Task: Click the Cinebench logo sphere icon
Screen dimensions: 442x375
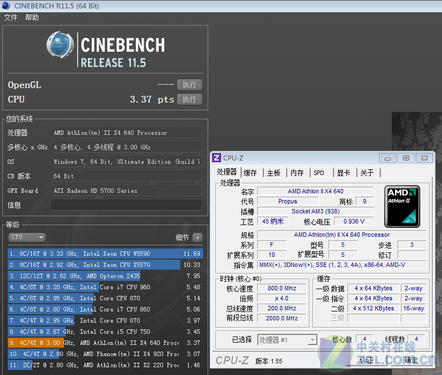Action: pyautogui.click(x=60, y=45)
